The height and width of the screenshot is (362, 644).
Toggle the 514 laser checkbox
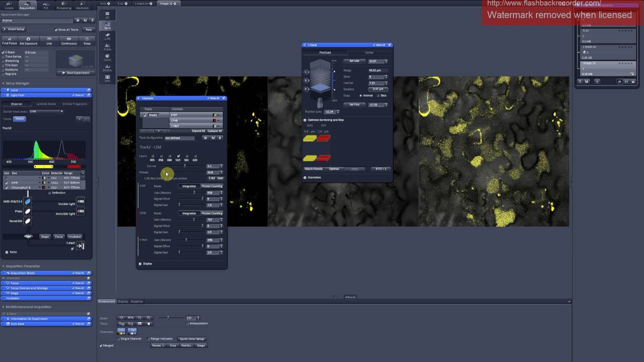pos(178,156)
